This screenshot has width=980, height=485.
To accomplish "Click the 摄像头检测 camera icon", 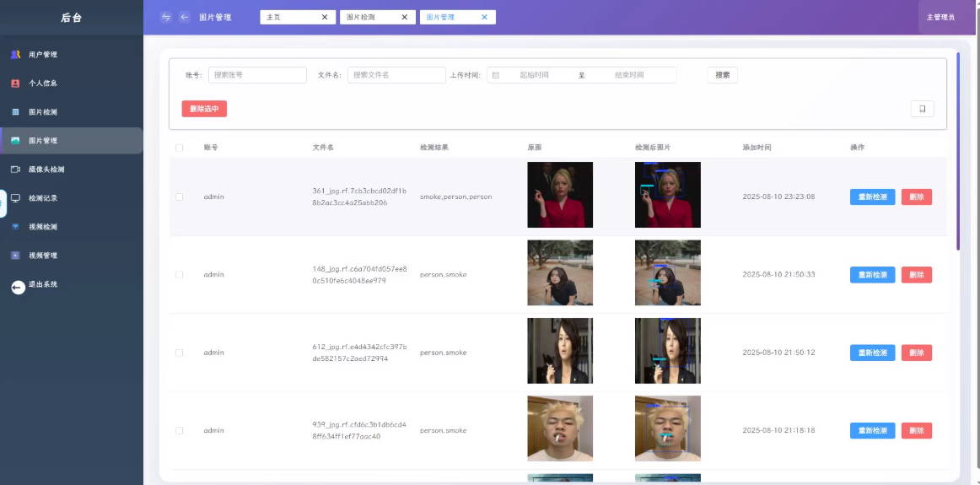I will 16,170.
